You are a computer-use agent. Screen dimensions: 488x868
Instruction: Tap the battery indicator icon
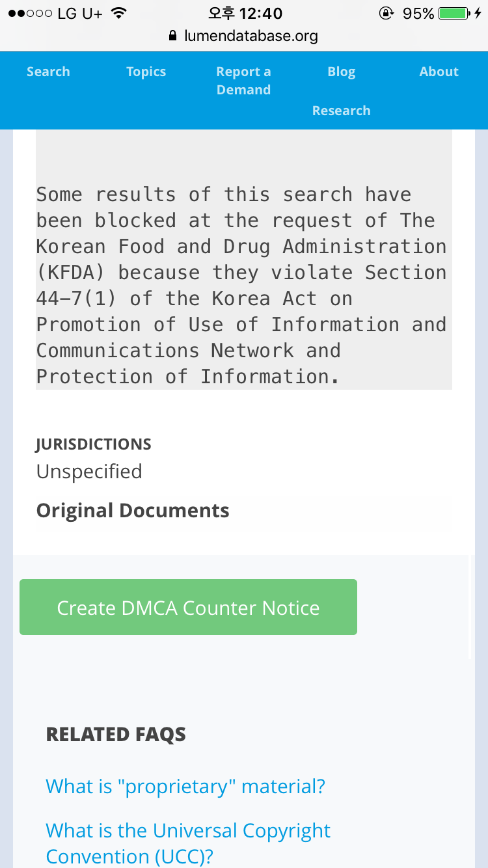click(454, 13)
